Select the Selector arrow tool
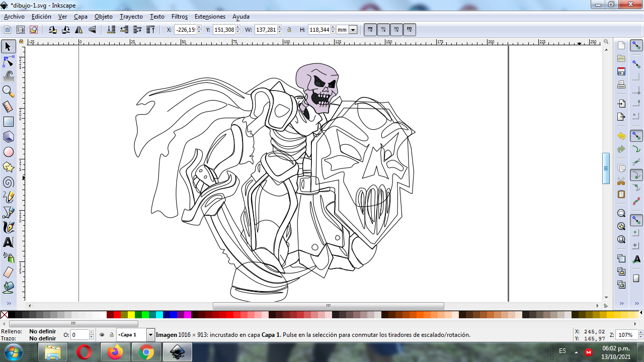 8,47
